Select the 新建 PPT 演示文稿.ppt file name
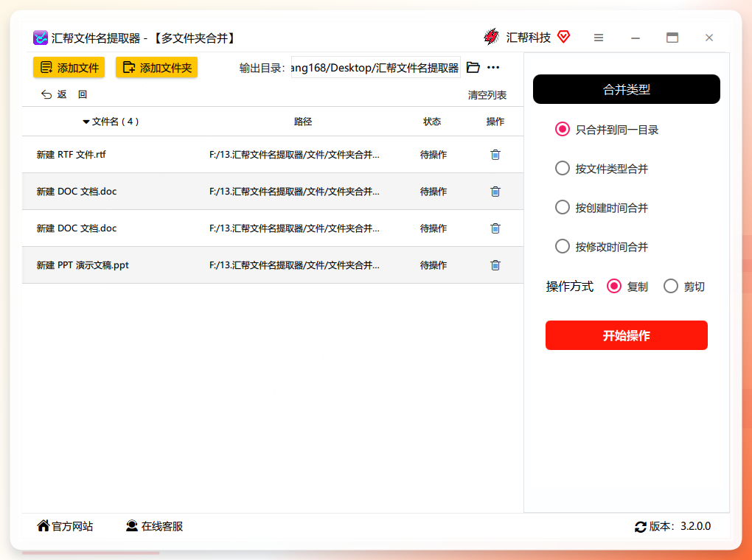This screenshot has width=752, height=560. click(x=83, y=265)
